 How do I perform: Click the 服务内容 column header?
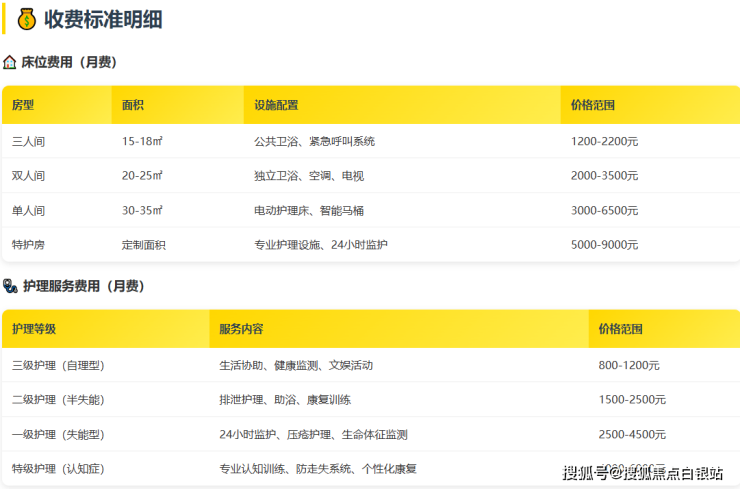coord(241,329)
